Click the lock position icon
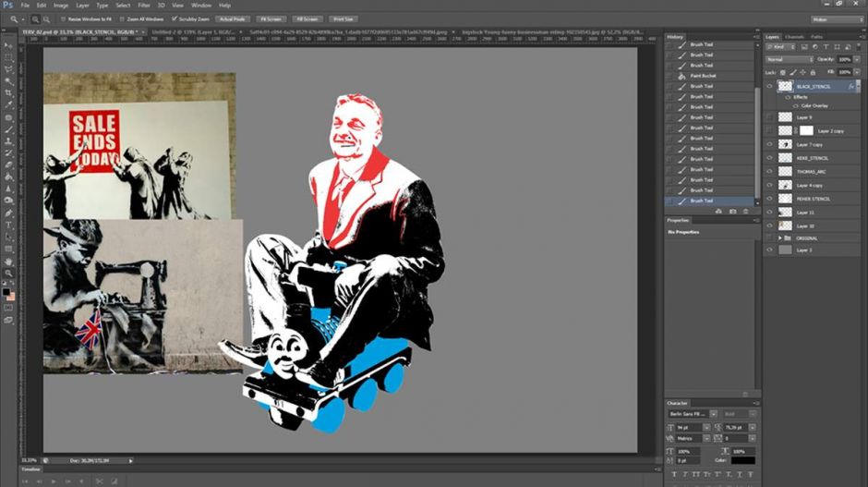868x487 pixels. coord(802,73)
